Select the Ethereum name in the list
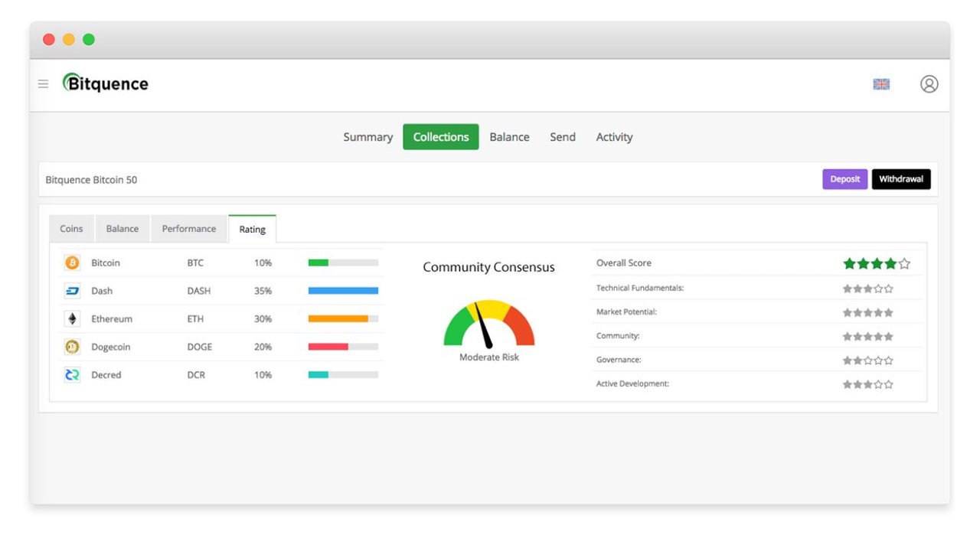 (112, 319)
